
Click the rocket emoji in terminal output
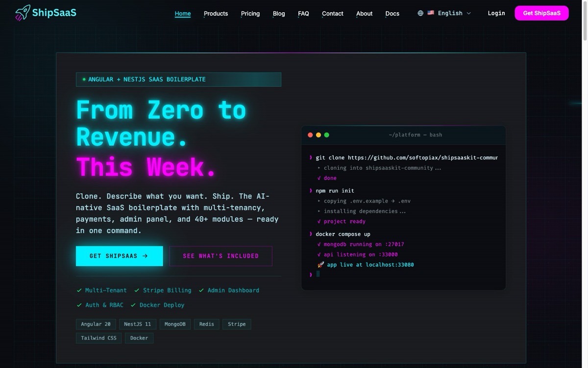[x=320, y=265]
